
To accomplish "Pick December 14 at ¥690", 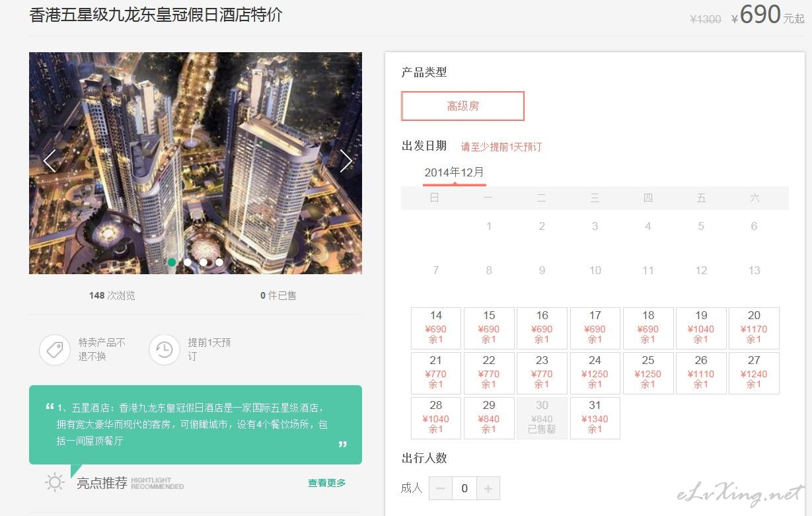I will click(x=436, y=328).
